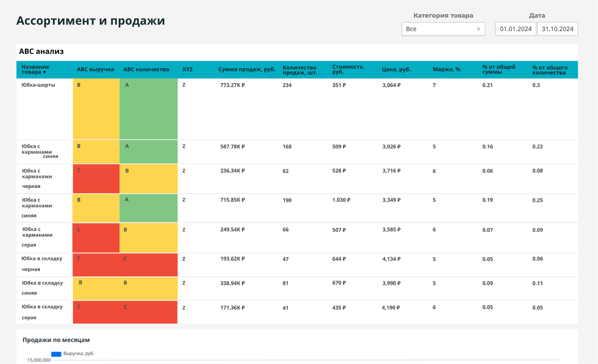
Task: Click the Цена, руб. column header
Action: click(396, 70)
